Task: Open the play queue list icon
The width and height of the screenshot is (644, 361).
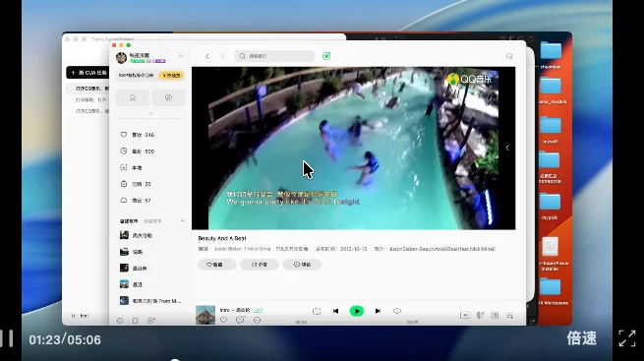Action: pyautogui.click(x=509, y=316)
